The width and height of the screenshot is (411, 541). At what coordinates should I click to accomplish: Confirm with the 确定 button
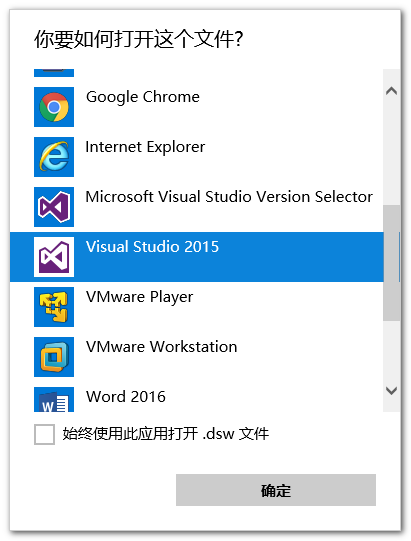pyautogui.click(x=276, y=490)
